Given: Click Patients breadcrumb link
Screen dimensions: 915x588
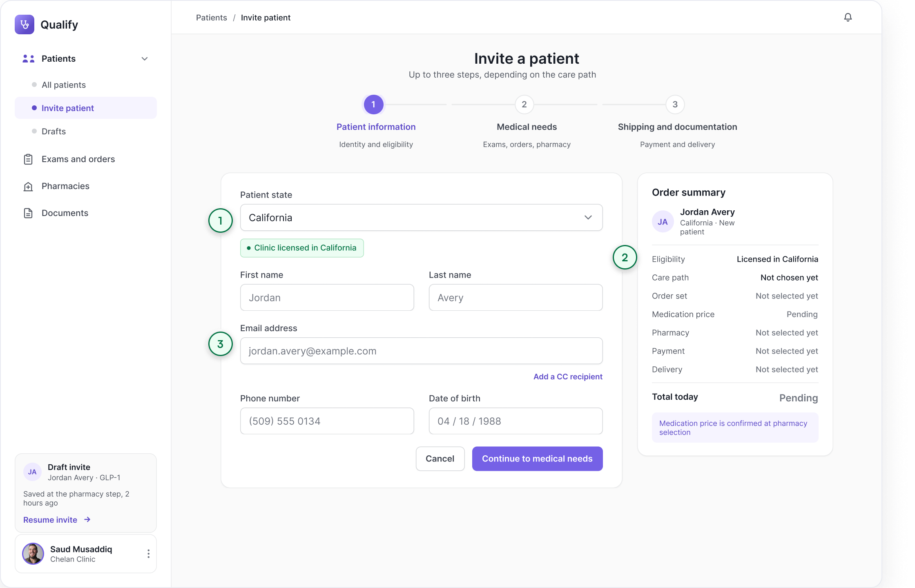Looking at the screenshot, I should coord(212,18).
